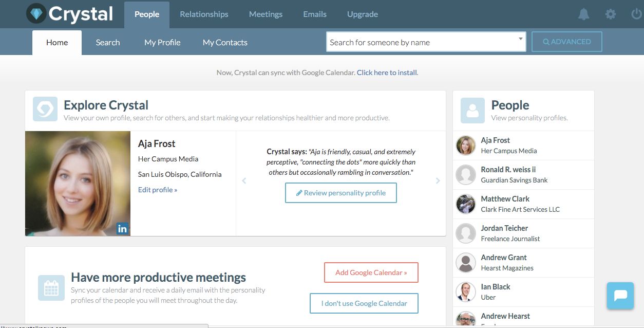644x328 pixels.
Task: Open the notifications bell icon
Action: 583,14
